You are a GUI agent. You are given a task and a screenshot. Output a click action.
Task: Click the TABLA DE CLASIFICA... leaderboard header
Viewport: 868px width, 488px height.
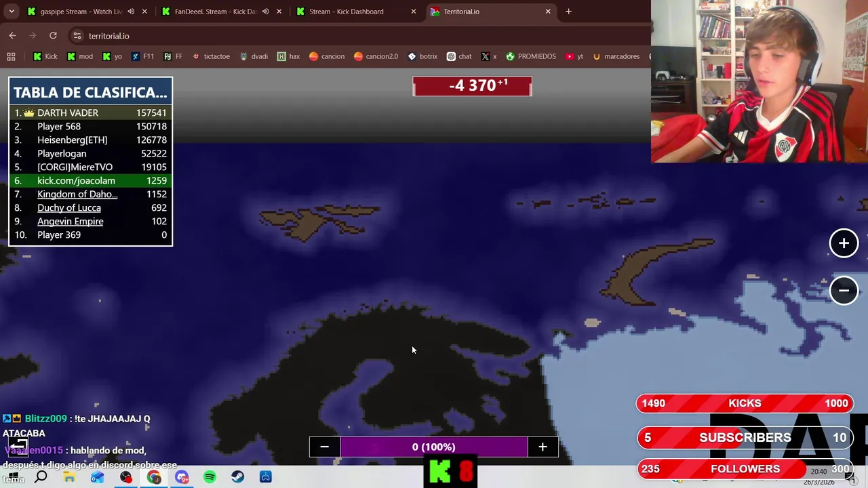(90, 92)
